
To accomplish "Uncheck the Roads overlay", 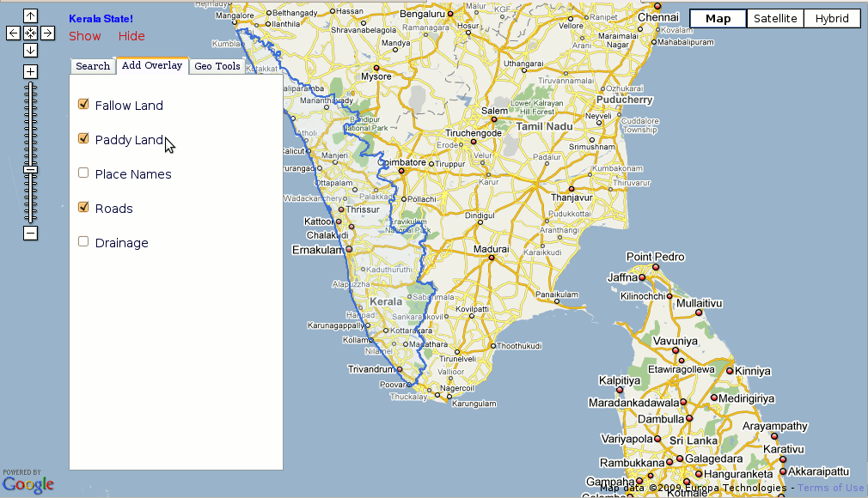I will click(x=83, y=206).
